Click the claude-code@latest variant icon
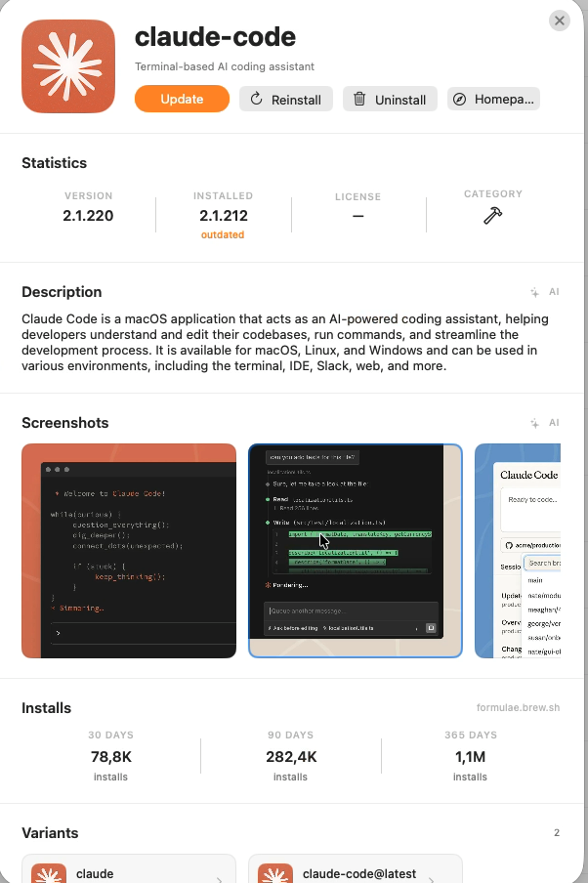The width and height of the screenshot is (588, 883). [x=275, y=873]
